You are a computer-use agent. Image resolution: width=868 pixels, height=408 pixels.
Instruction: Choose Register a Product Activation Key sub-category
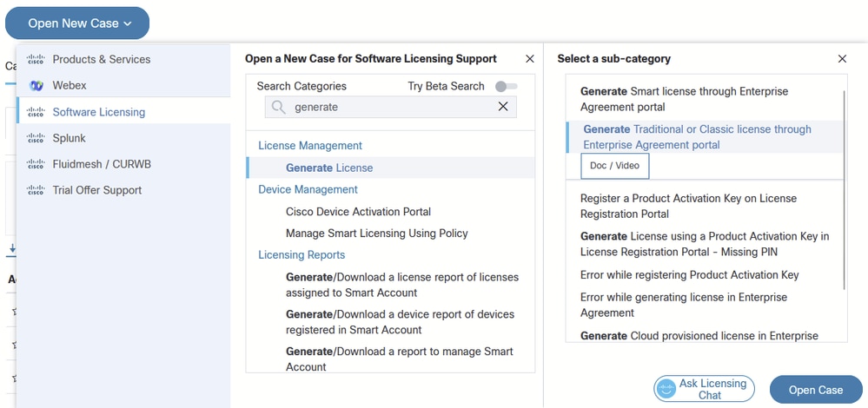[689, 207]
